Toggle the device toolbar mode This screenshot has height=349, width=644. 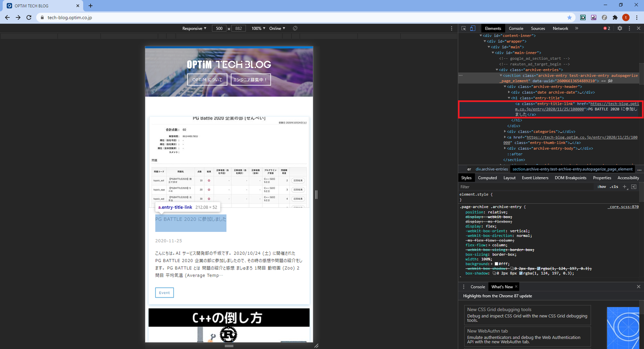(473, 28)
